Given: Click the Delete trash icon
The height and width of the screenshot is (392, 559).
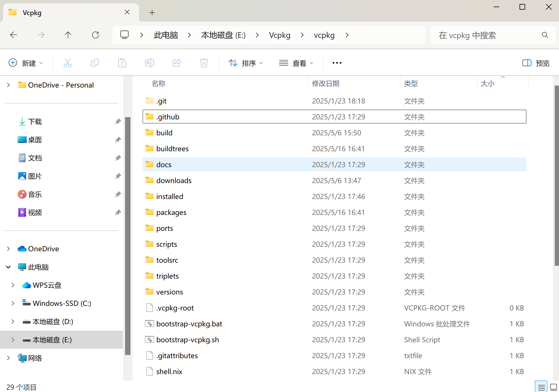Looking at the screenshot, I should (x=204, y=63).
